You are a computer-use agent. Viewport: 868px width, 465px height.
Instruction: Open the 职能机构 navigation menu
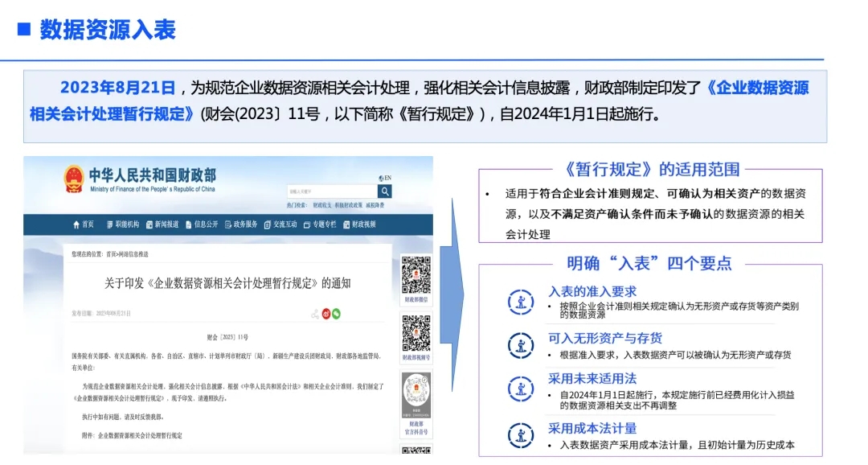(123, 224)
